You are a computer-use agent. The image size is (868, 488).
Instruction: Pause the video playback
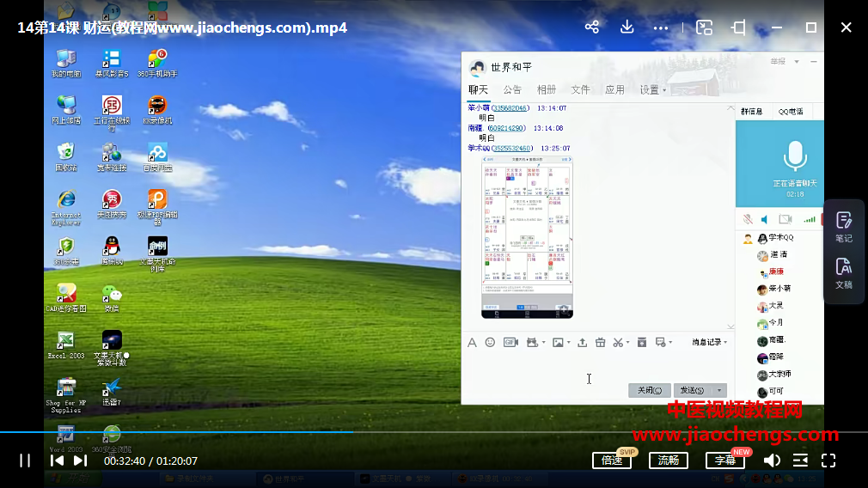pos(25,461)
